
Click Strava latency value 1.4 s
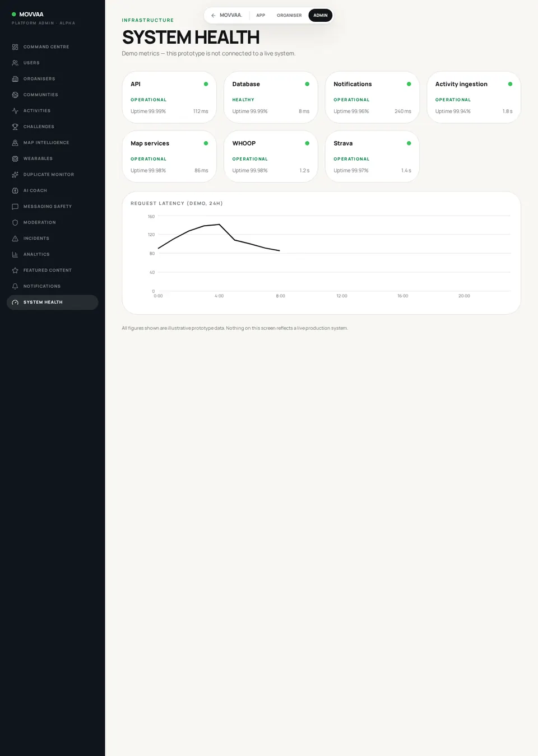pyautogui.click(x=406, y=171)
